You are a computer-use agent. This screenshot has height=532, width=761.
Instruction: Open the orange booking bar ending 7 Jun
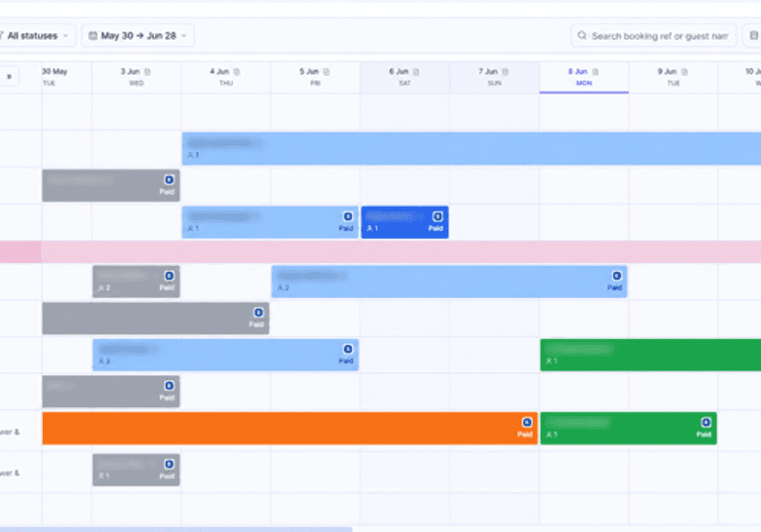click(x=289, y=428)
